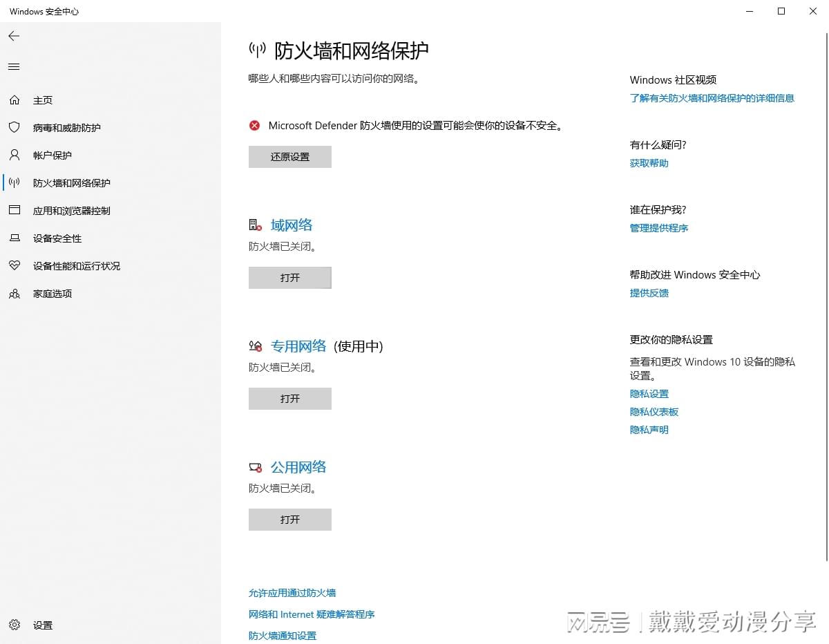Open 应用和浏览器控制 section

[72, 211]
